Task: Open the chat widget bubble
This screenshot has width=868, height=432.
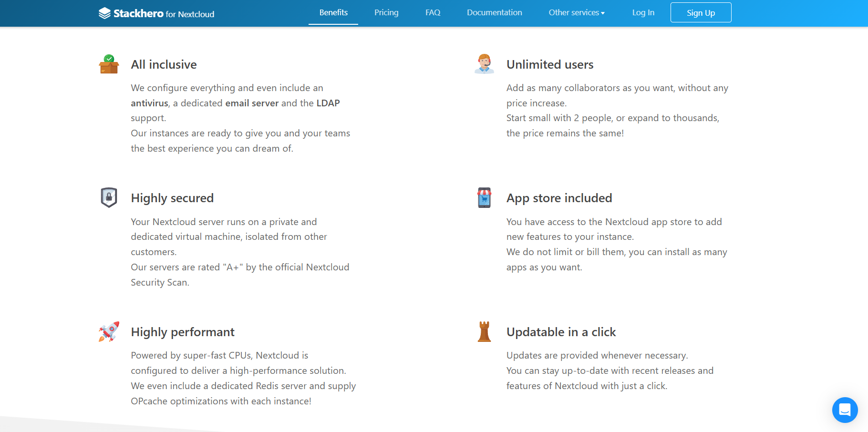Action: coord(845,410)
